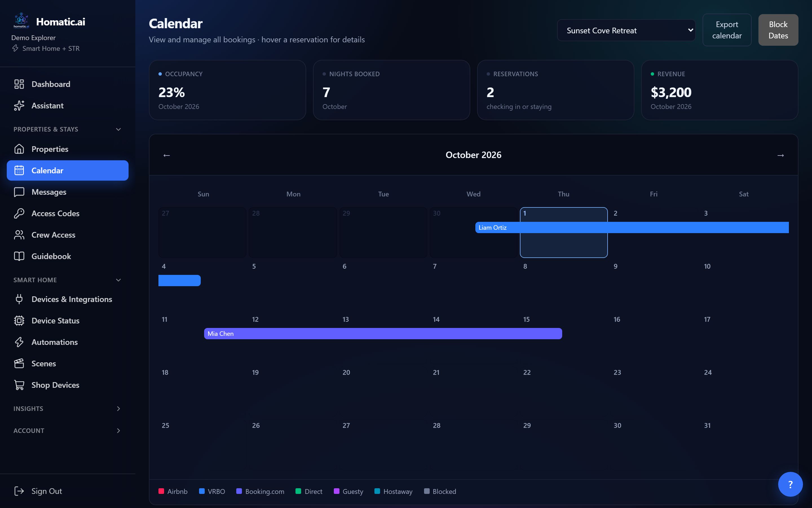Open Scenes page in sidebar
Image resolution: width=812 pixels, height=508 pixels.
pos(67,364)
